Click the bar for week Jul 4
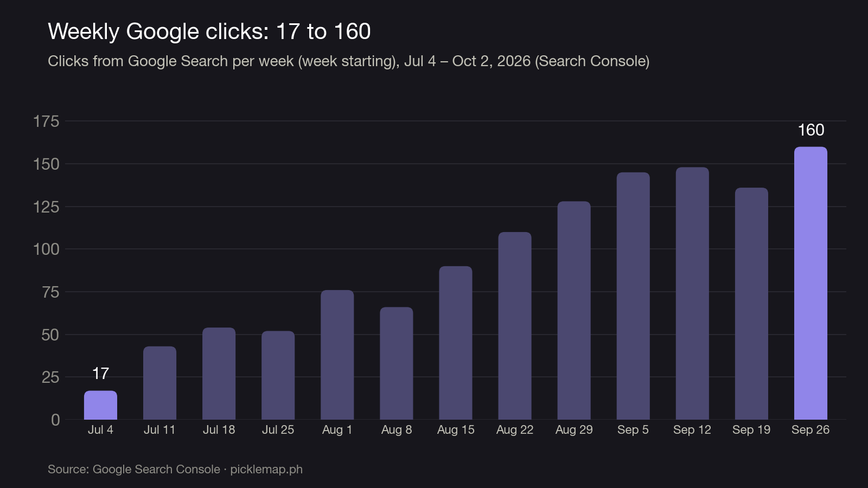Screen dimensions: 868x488 tap(100, 405)
